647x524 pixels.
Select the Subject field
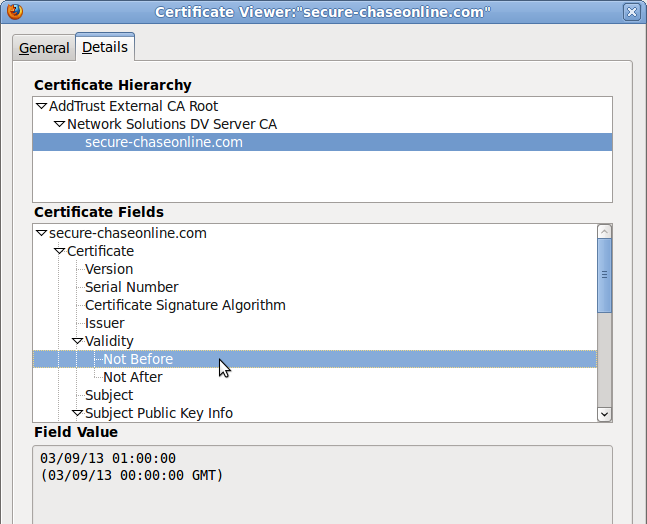109,395
